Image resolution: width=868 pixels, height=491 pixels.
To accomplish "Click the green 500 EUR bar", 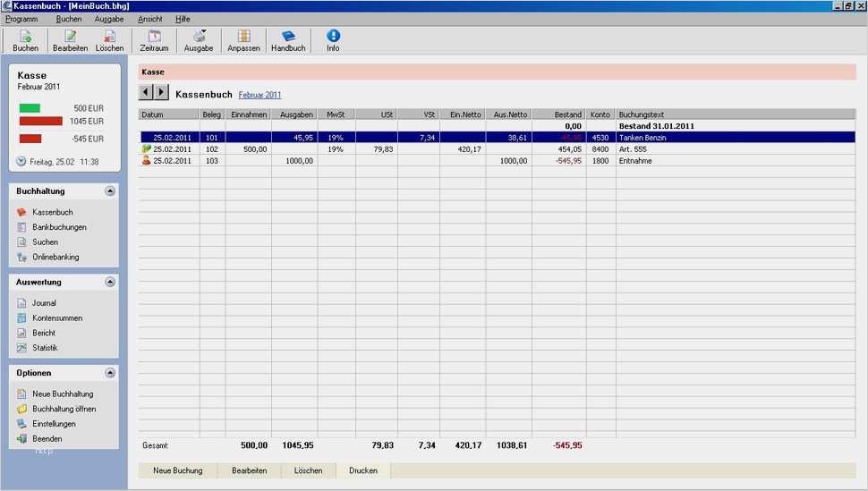I will 30,108.
